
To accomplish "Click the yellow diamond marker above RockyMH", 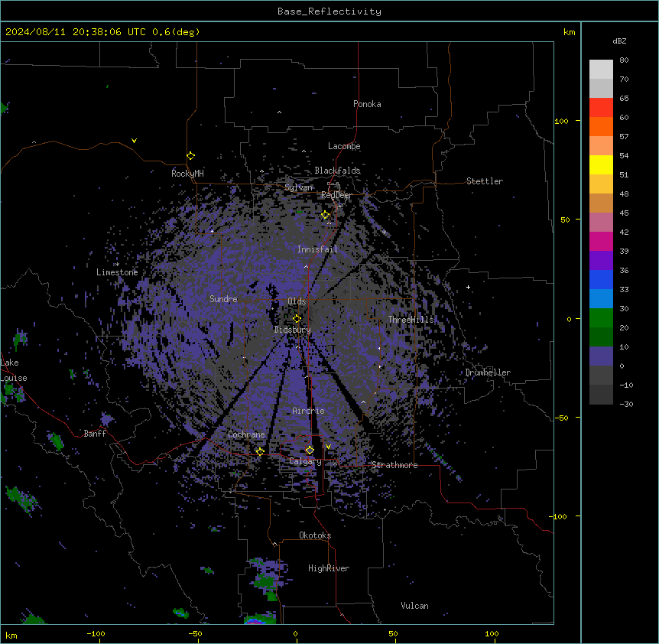I will 191,155.
